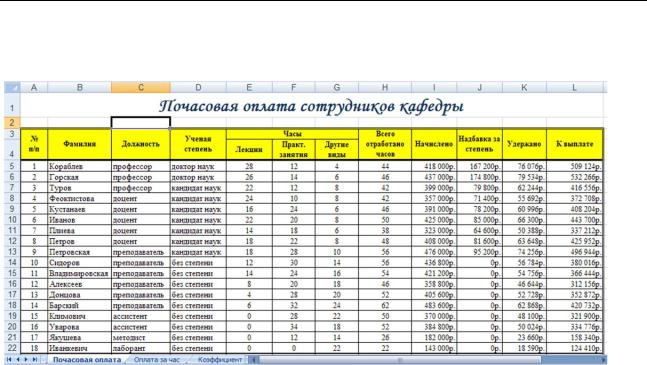Select column H header

[385, 87]
